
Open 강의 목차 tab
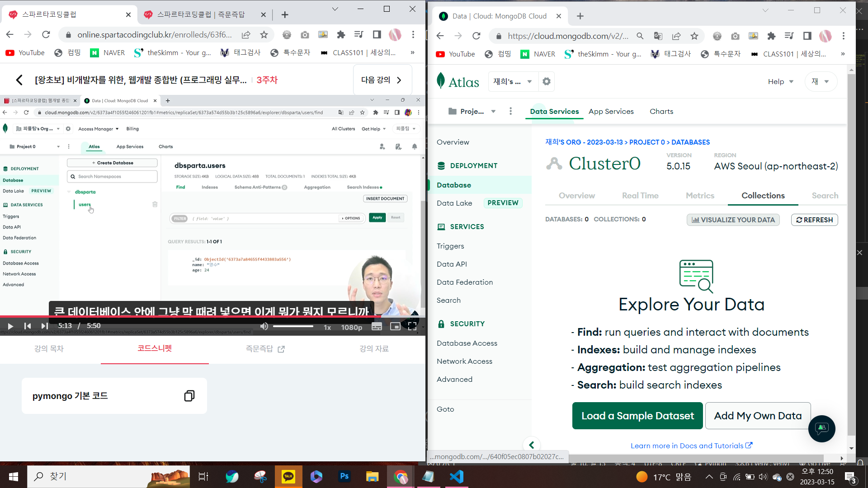[x=49, y=349]
